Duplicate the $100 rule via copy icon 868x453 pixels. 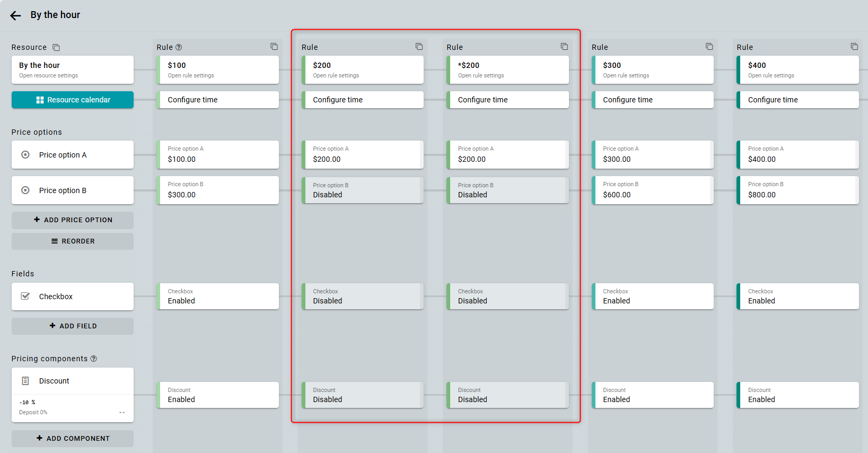[274, 47]
